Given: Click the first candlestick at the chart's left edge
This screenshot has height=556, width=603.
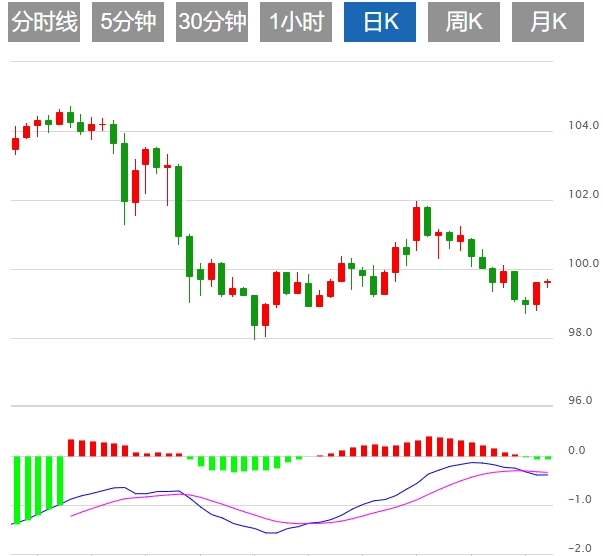Looking at the screenshot, I should click(x=15, y=143).
